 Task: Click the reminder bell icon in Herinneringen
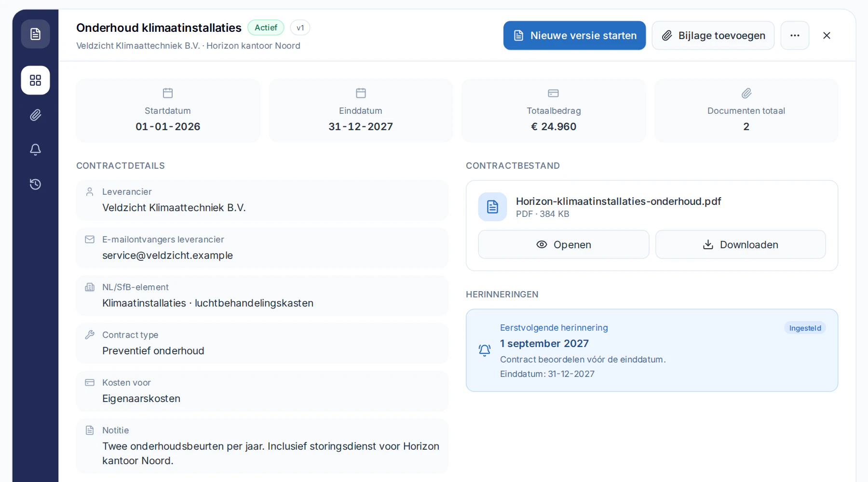[x=485, y=350]
